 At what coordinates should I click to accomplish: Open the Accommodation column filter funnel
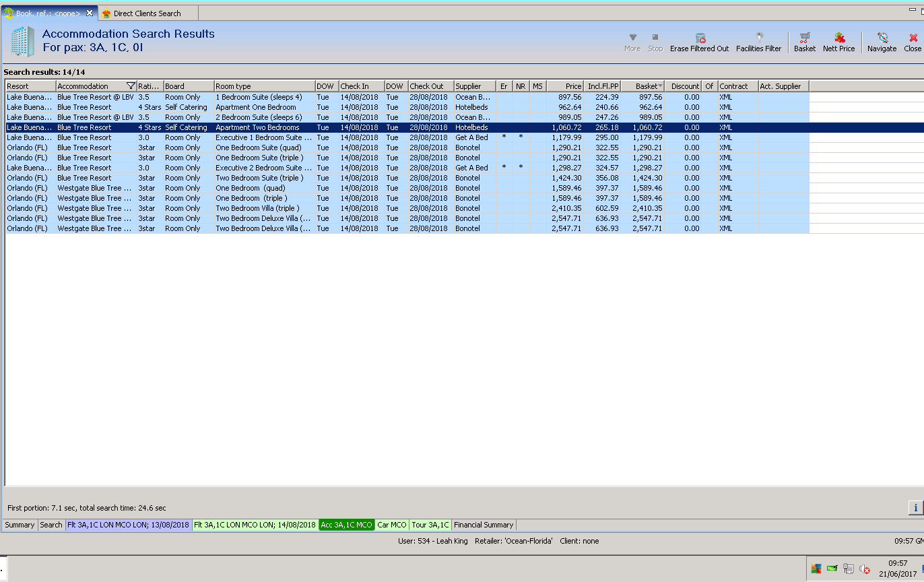[131, 86]
